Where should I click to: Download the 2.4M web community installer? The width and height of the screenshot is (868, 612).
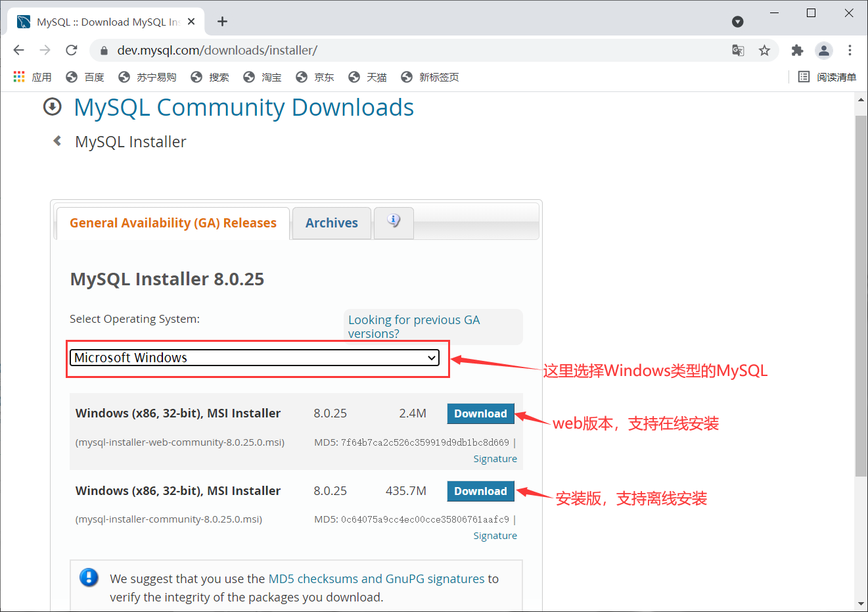click(x=480, y=413)
